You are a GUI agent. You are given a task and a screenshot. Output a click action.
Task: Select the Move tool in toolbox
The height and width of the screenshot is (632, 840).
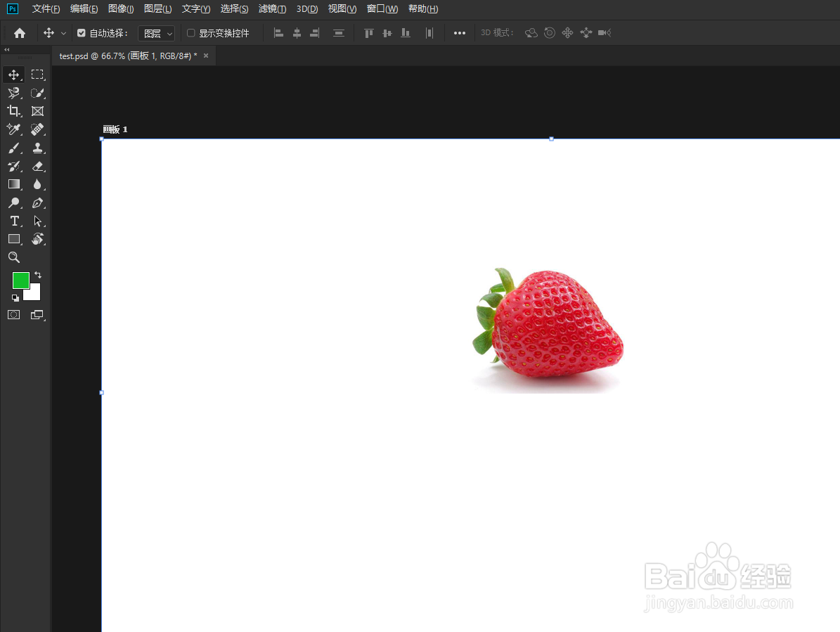[14, 75]
